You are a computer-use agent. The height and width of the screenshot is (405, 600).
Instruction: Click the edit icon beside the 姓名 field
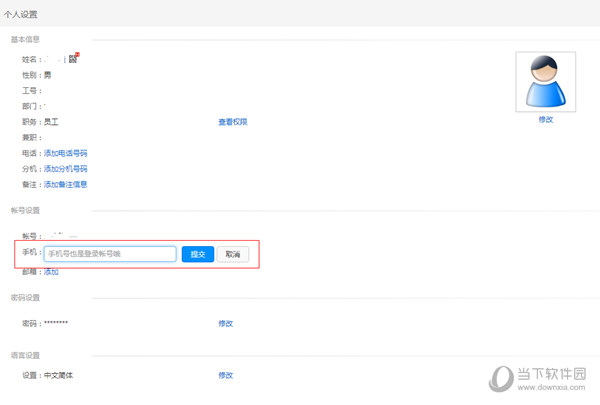pyautogui.click(x=73, y=59)
